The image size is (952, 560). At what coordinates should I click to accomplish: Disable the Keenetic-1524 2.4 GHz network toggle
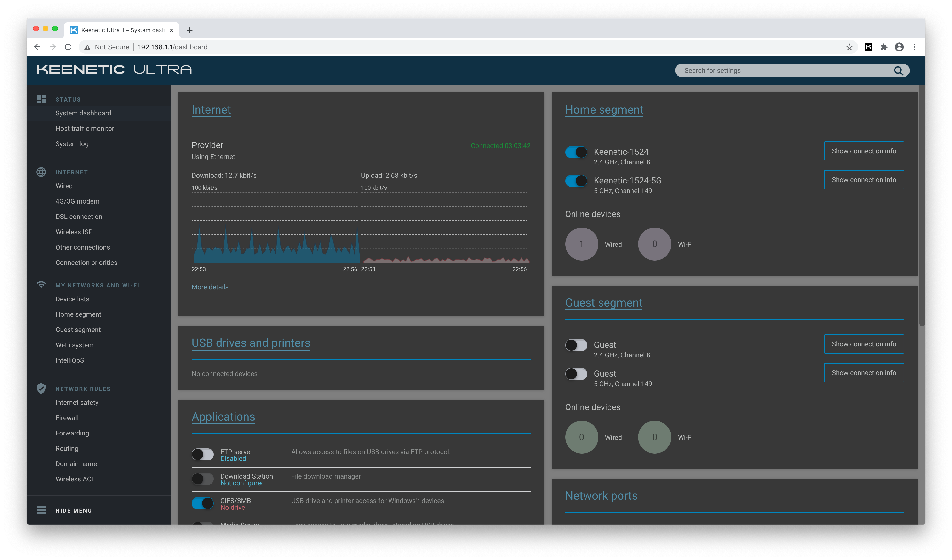point(576,152)
